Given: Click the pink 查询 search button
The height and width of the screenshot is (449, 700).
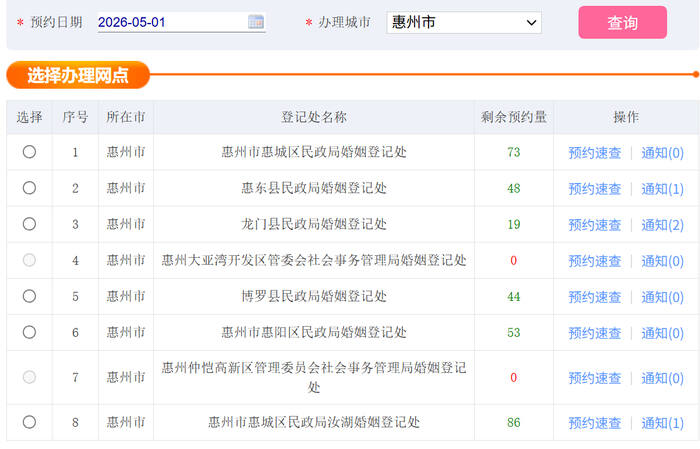Looking at the screenshot, I should pos(622,22).
